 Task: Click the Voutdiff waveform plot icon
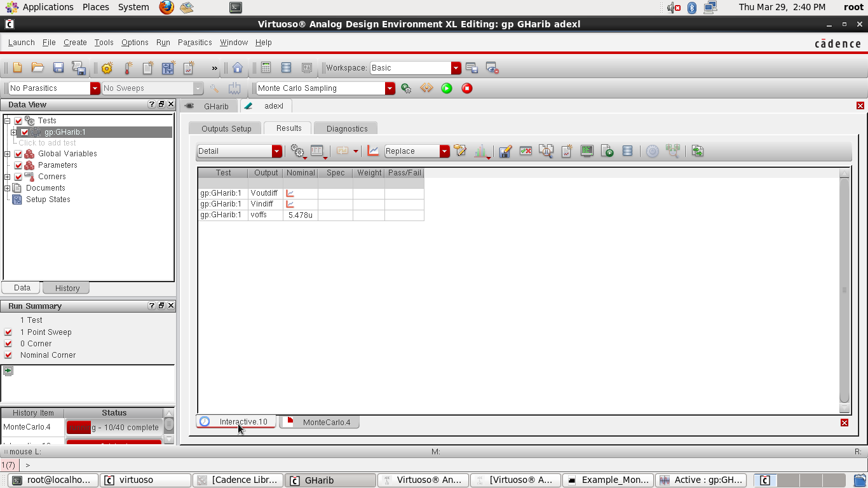[290, 193]
